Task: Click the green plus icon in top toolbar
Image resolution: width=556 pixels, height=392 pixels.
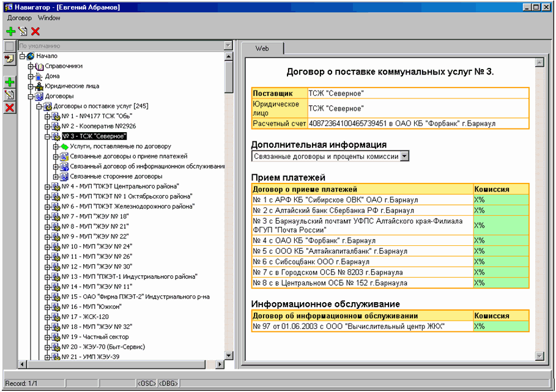Action: (10, 31)
